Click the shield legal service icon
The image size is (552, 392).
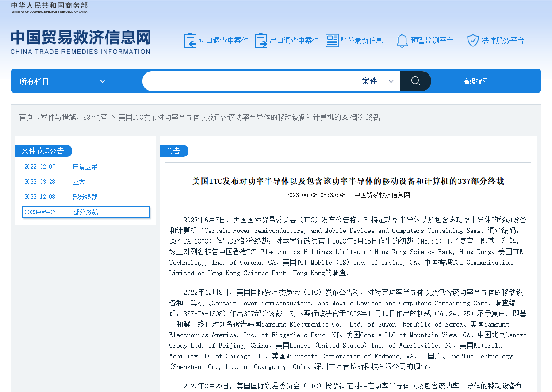tap(473, 41)
